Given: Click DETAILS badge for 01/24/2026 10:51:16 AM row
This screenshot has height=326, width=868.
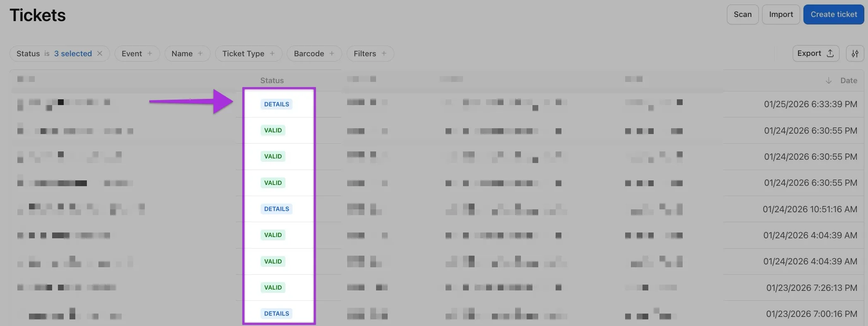Looking at the screenshot, I should click(276, 209).
